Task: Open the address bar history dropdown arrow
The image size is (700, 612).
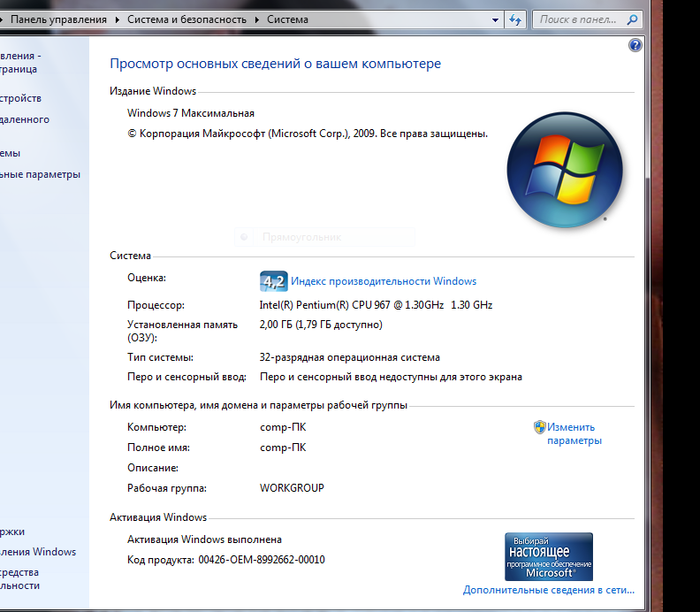Action: [x=495, y=19]
